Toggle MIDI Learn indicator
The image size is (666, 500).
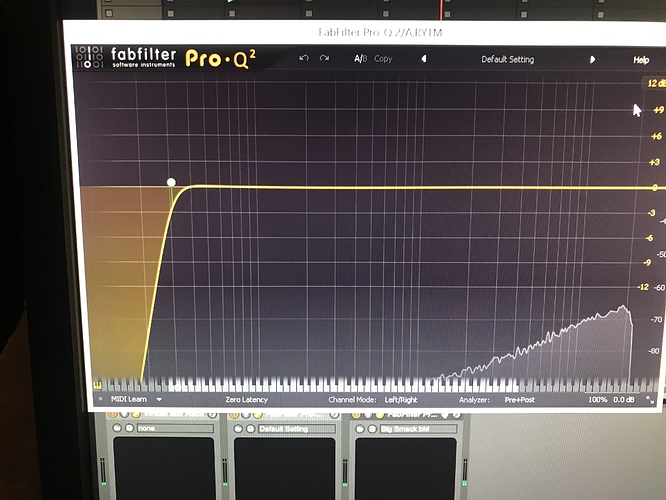click(101, 399)
